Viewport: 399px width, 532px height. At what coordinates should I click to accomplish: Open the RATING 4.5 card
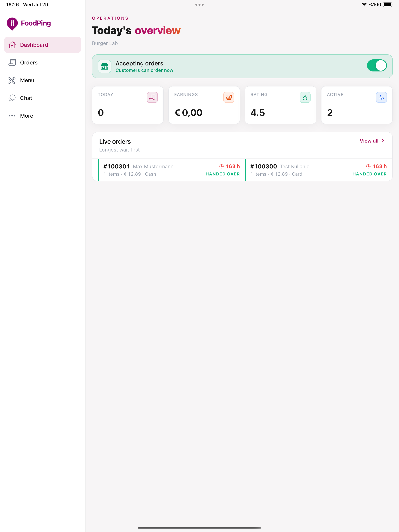280,105
